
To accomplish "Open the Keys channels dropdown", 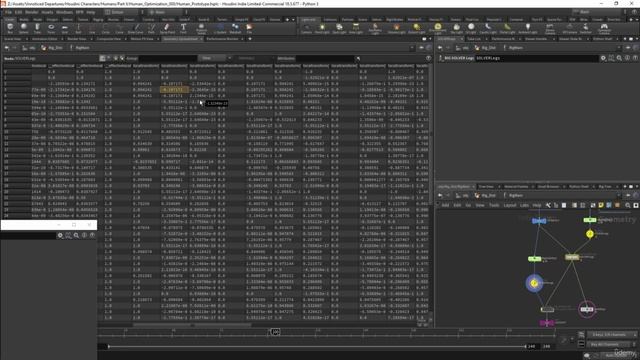I will 611,334.
